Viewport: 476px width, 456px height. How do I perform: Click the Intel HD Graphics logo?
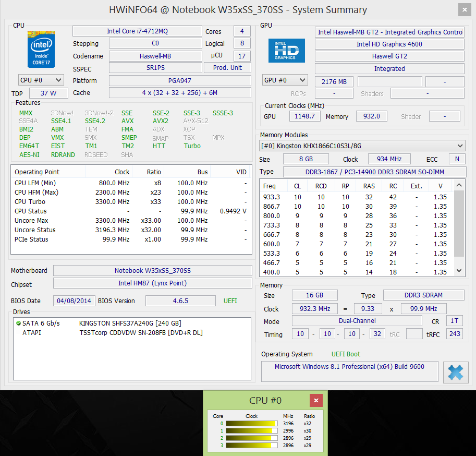(x=287, y=51)
